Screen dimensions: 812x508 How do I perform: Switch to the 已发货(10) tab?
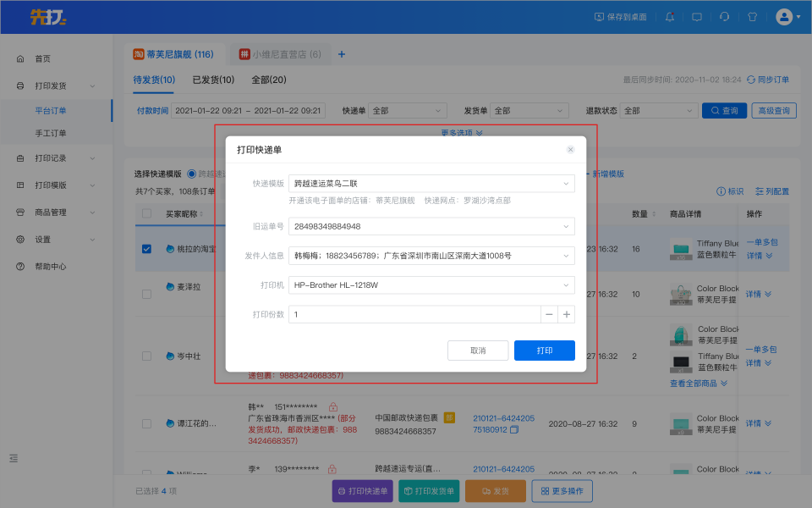pyautogui.click(x=213, y=80)
